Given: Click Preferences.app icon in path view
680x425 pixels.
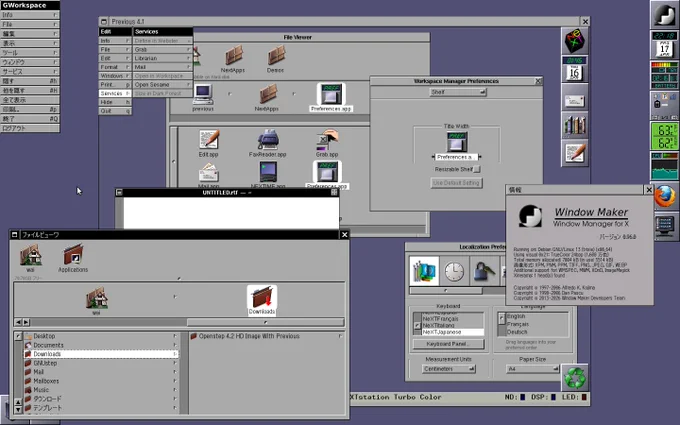Looking at the screenshot, I should (331, 98).
